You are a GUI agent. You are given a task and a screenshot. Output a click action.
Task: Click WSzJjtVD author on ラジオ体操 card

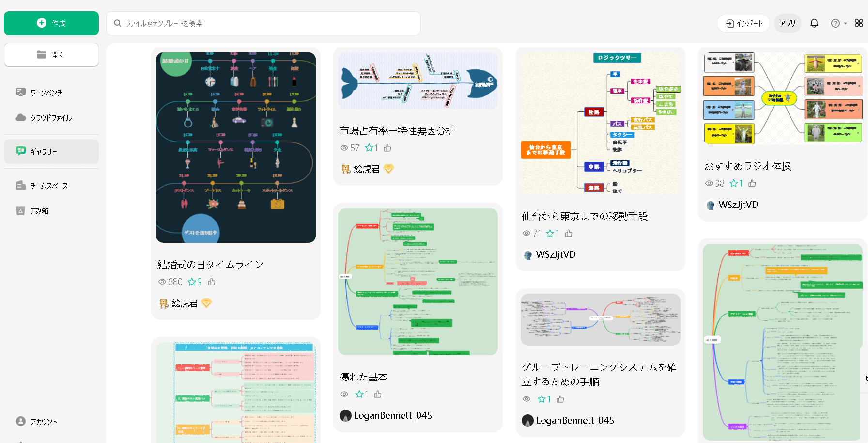tap(738, 205)
